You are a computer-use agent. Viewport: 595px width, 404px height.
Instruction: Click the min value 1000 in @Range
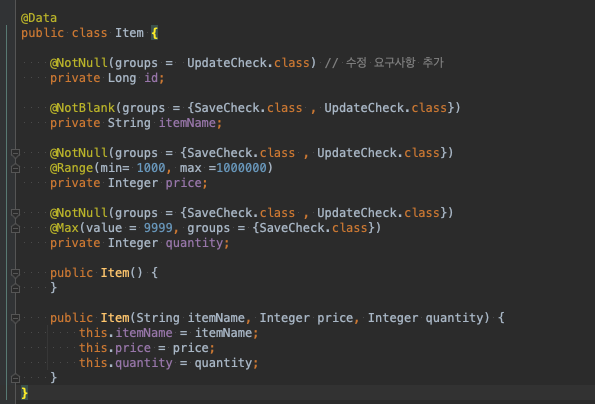click(151, 168)
